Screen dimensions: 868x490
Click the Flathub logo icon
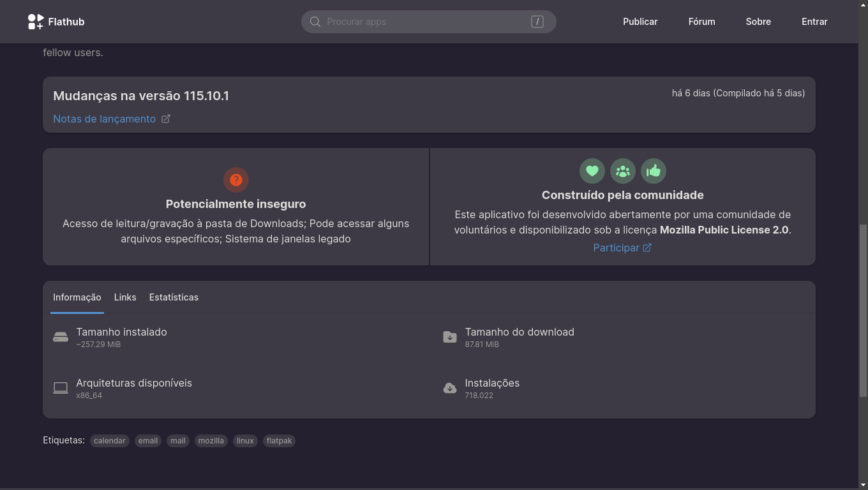[x=34, y=21]
